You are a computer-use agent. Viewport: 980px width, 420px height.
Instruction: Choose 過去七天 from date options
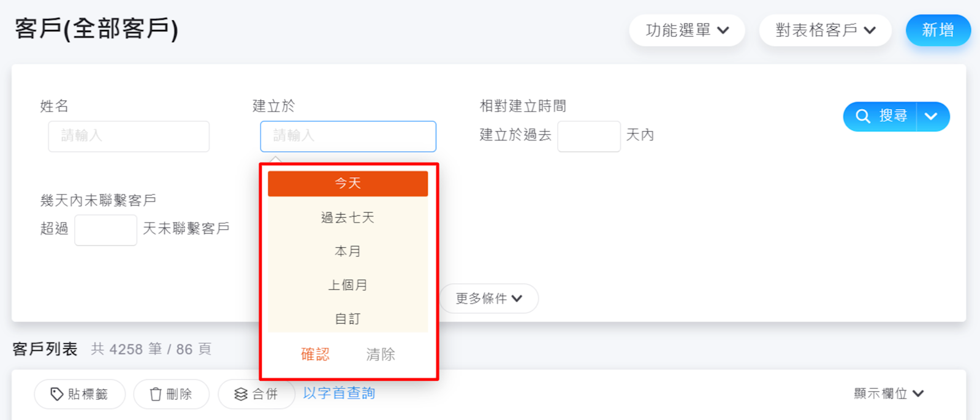(x=348, y=218)
